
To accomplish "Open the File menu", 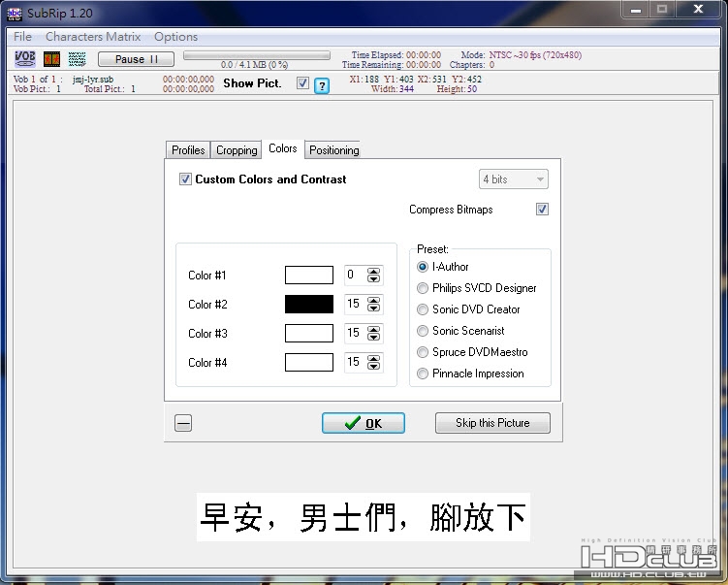I will (22, 37).
